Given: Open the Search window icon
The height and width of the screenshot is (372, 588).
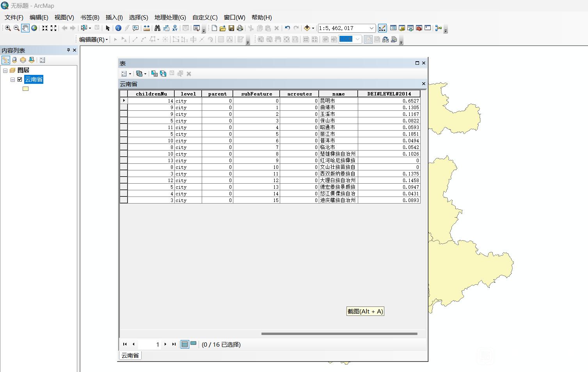Looking at the screenshot, I should point(410,28).
